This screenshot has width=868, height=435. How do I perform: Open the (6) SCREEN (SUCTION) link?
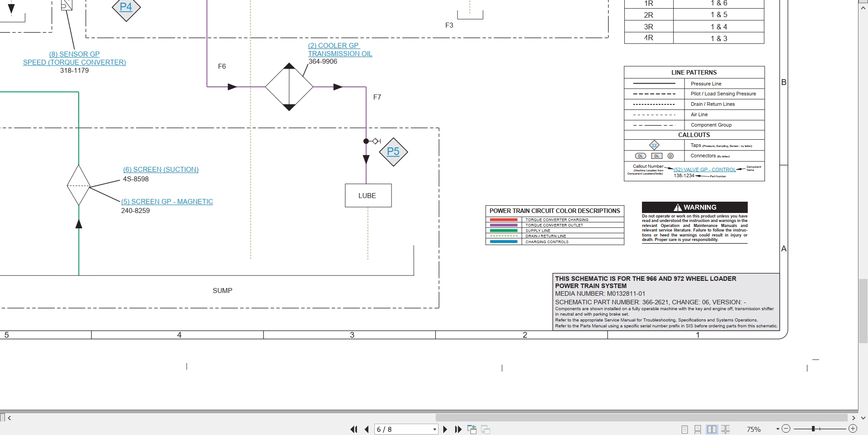pos(161,170)
